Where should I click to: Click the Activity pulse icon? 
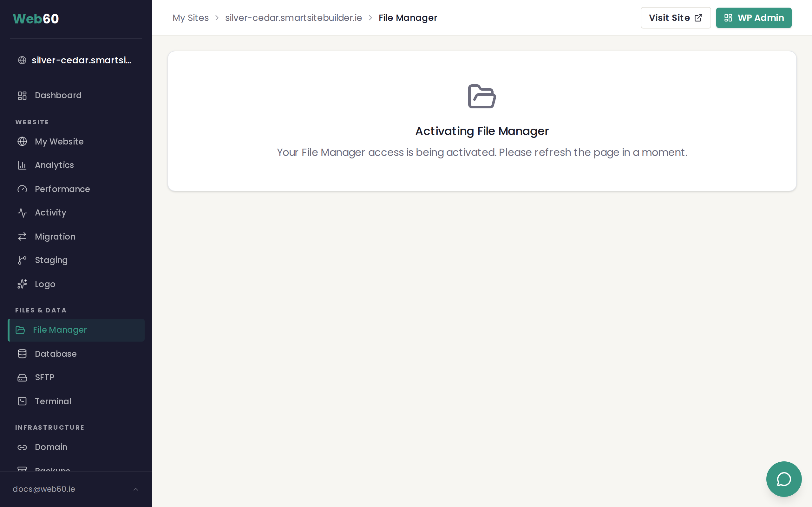(x=22, y=213)
